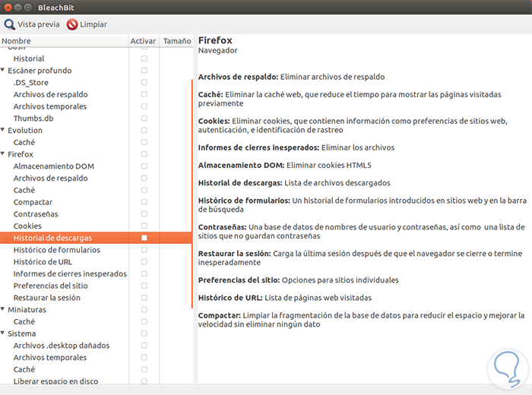Check the Firefox group checkbox
This screenshot has height=395, width=532.
(144, 154)
